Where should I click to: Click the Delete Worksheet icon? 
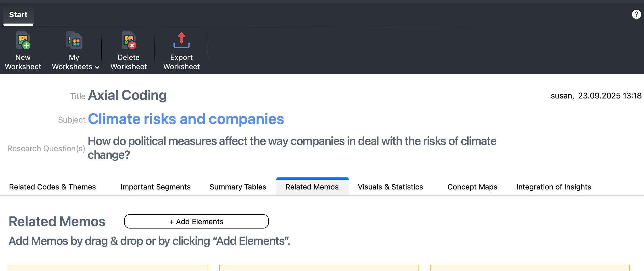pyautogui.click(x=129, y=41)
